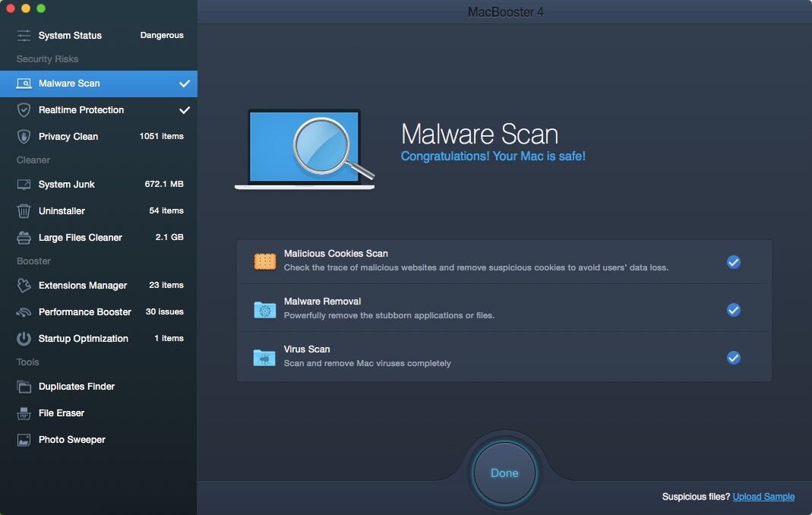Click the green maximize window button
The image size is (812, 515).
tap(41, 8)
